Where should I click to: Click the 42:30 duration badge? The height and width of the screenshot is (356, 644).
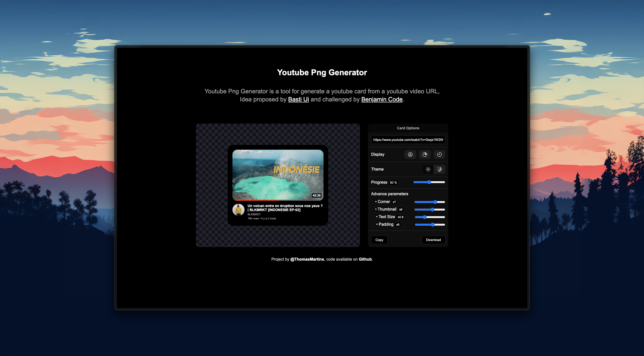coord(316,195)
